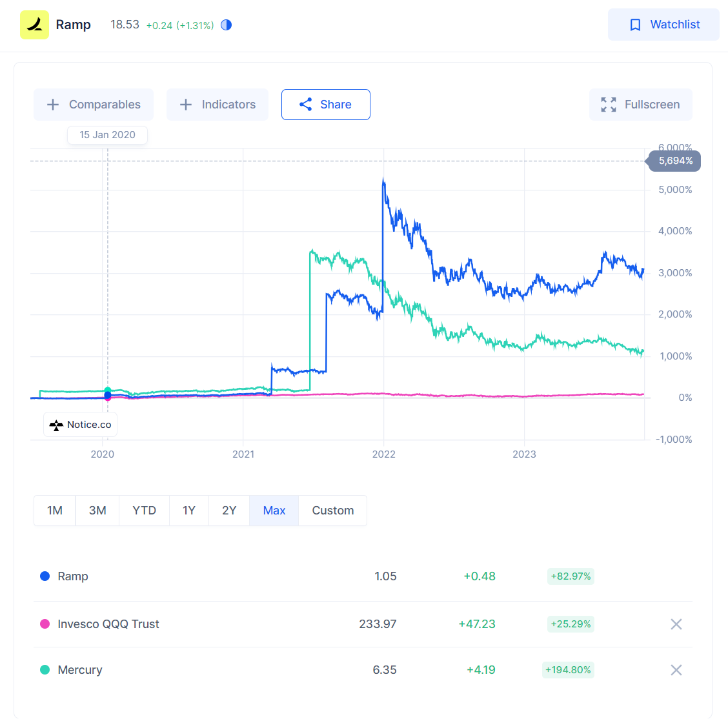Open the Indicators adder
Viewport: 728px width, 721px height.
[217, 105]
